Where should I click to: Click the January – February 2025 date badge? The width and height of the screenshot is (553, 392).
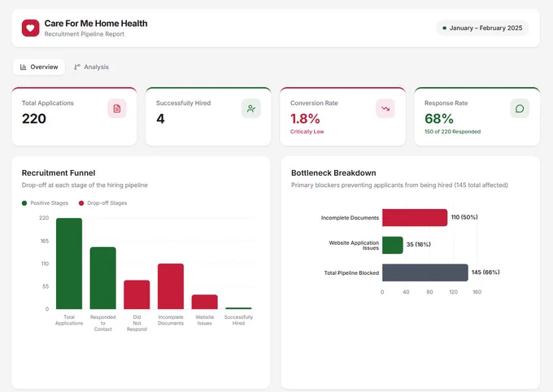(482, 28)
